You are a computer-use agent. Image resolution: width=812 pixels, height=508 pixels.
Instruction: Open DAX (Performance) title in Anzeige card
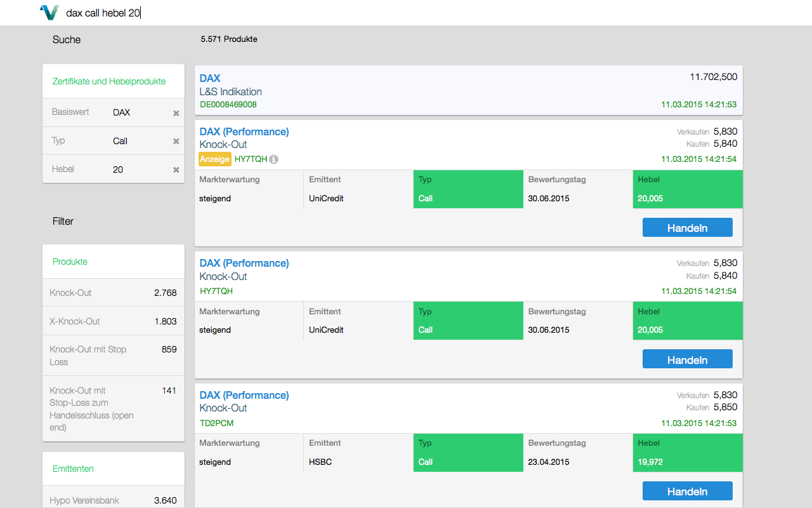(244, 131)
